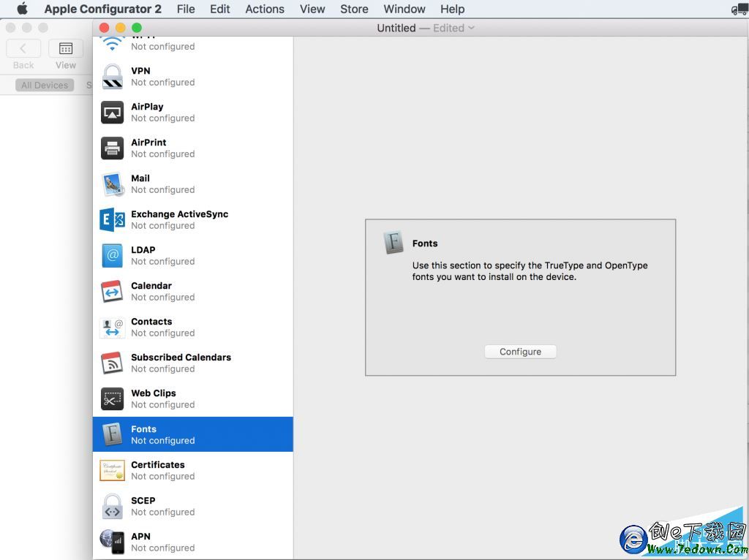This screenshot has width=749, height=560.
Task: Click the LDAP directory icon
Action: point(112,256)
